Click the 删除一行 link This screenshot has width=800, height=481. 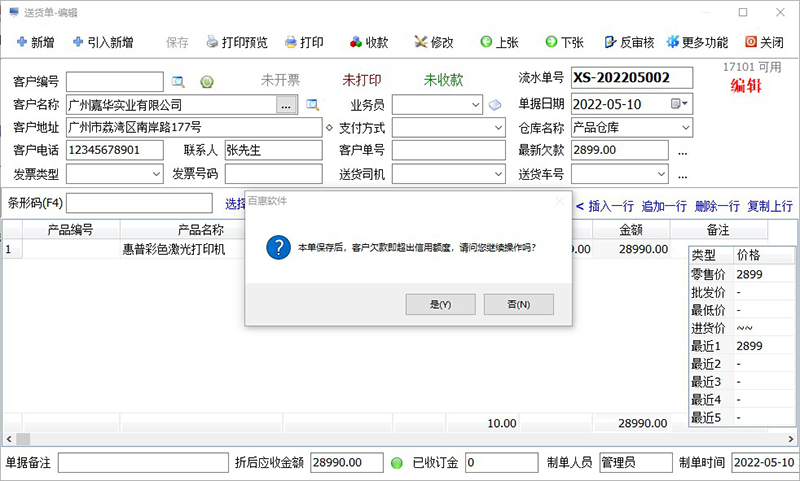tap(717, 206)
